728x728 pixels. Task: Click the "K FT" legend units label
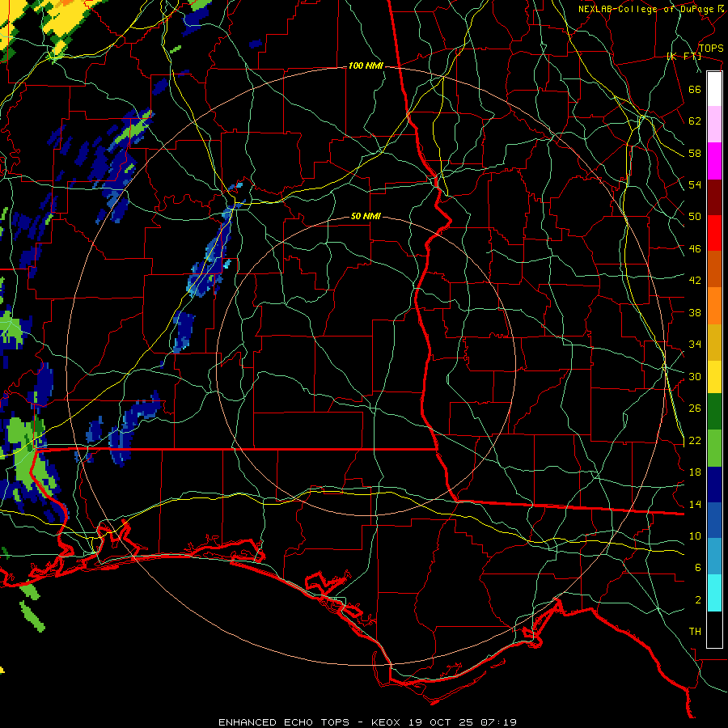coord(684,57)
